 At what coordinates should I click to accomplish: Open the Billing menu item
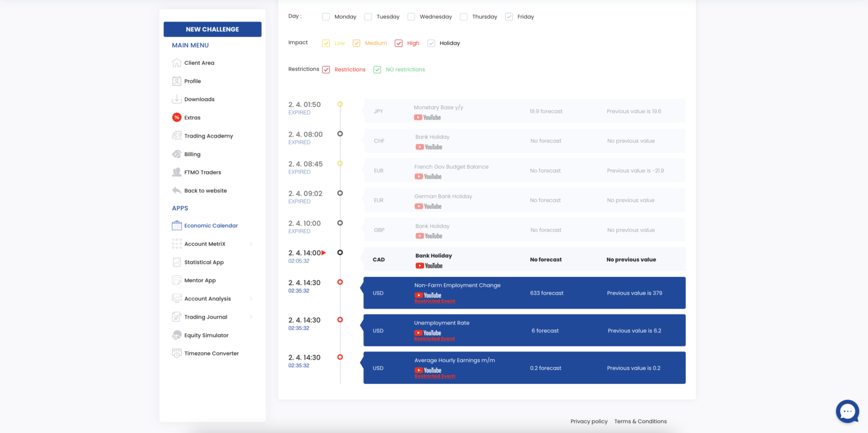192,154
